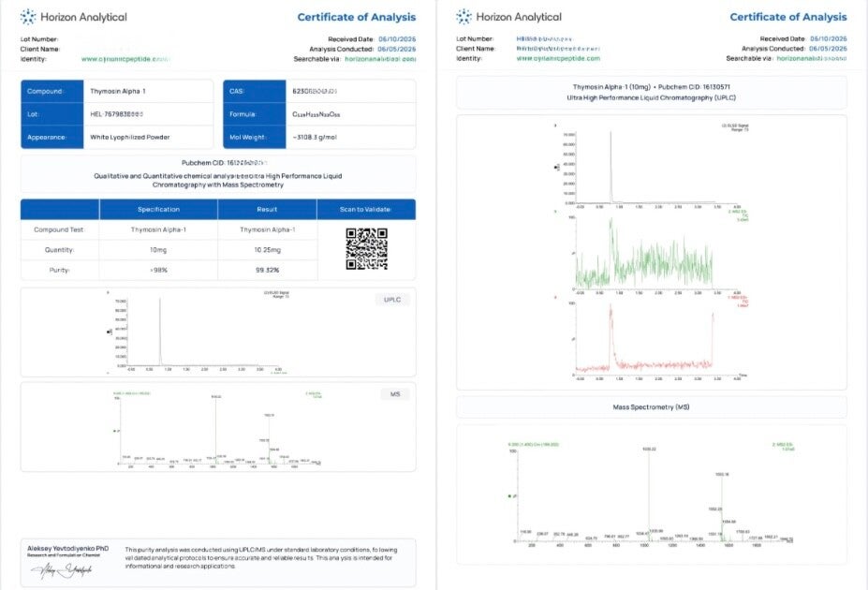Click the UPLC label tag
868x590 pixels.
pyautogui.click(x=392, y=300)
